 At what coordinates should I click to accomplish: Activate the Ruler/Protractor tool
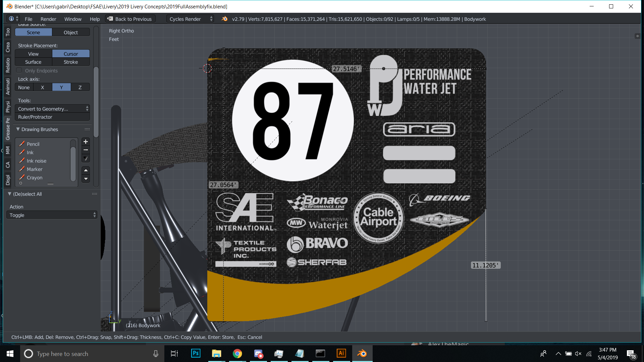point(52,117)
